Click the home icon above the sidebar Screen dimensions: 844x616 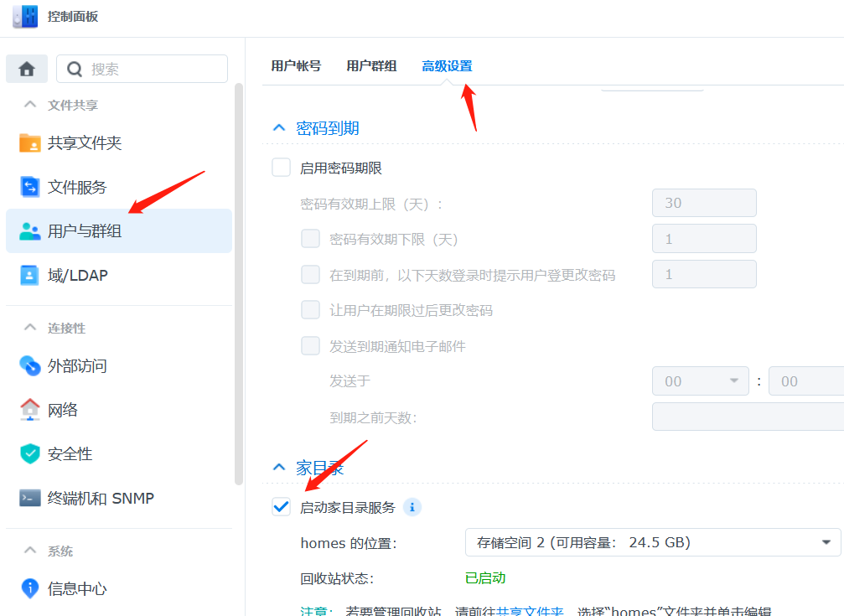26,68
